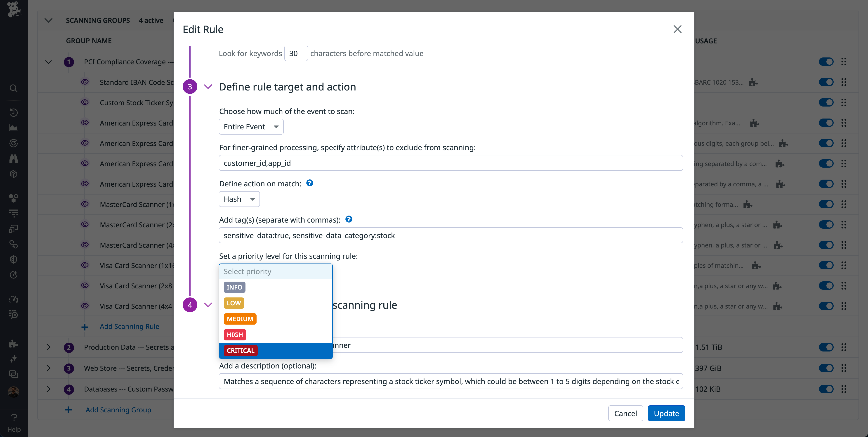Collapse the PCI Compliance Coverage scanning group
This screenshot has height=437, width=868.
(48, 62)
